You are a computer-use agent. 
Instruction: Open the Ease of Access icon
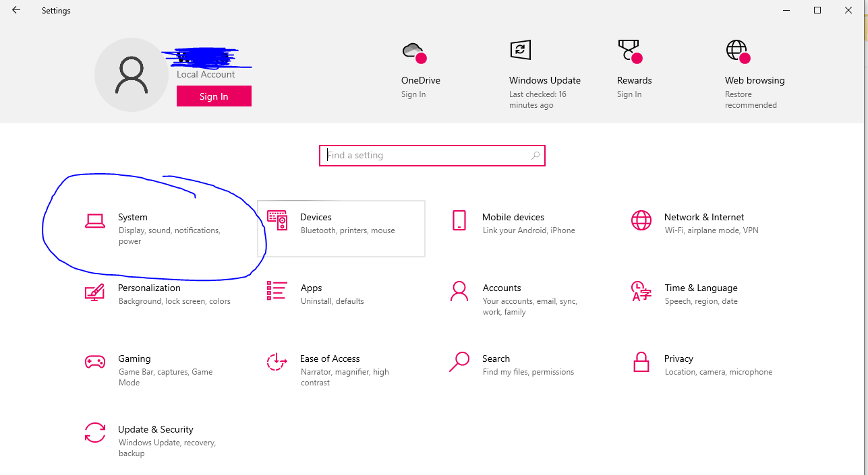coord(277,362)
